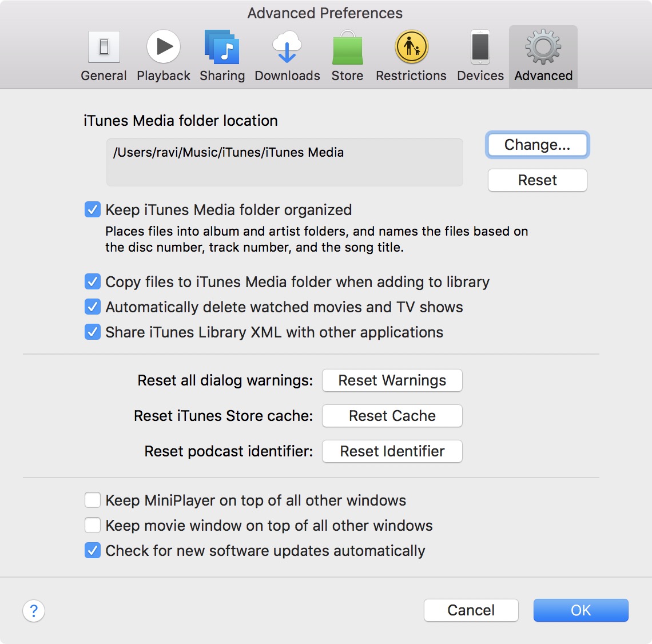Cancel the preferences dialog
This screenshot has width=652, height=644.
471,610
